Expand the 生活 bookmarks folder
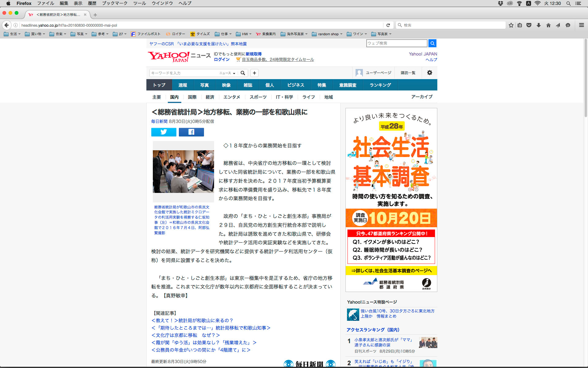Viewport: 588px width, 368px height. point(12,34)
